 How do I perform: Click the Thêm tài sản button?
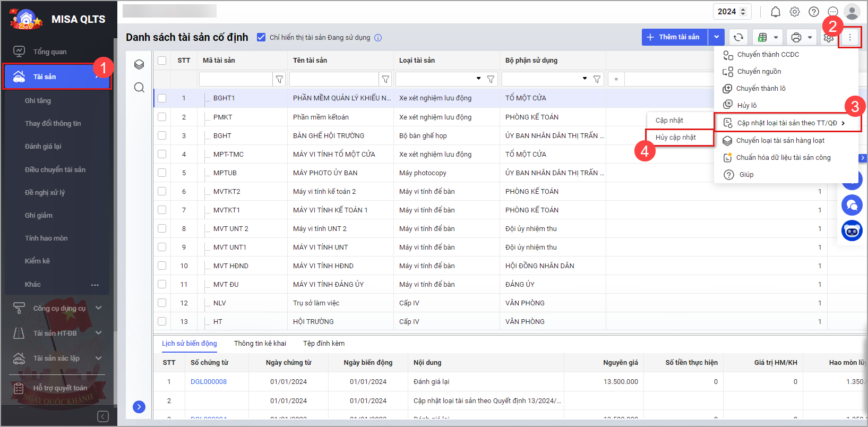(x=674, y=37)
